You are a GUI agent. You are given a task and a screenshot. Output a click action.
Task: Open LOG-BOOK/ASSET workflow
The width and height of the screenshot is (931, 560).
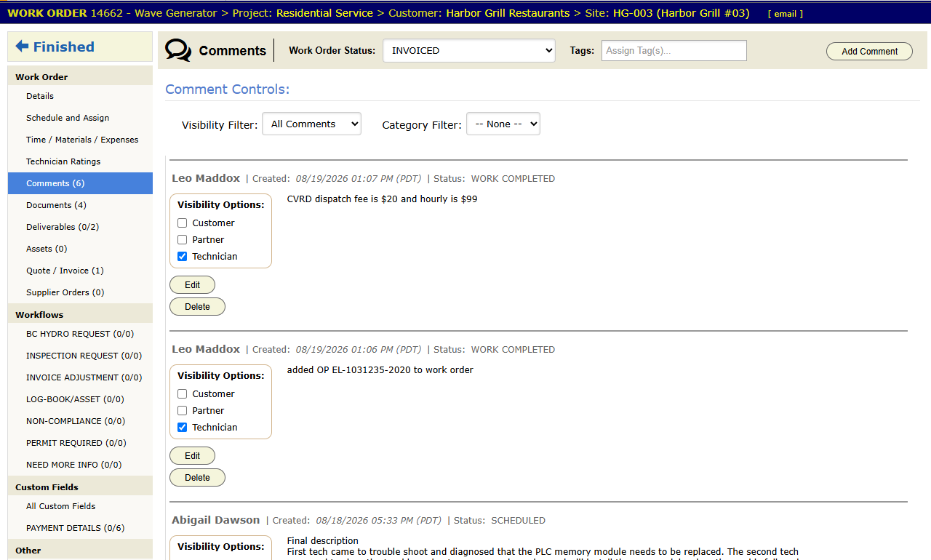coord(80,399)
